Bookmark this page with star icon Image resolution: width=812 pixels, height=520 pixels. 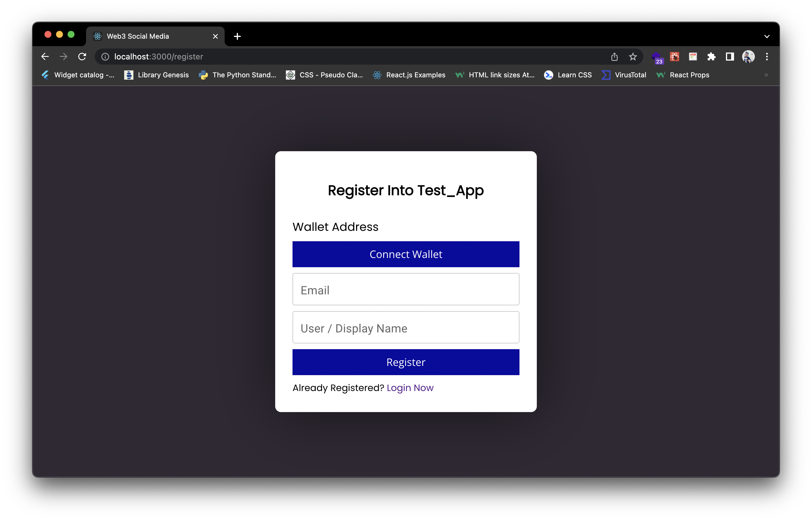click(633, 56)
